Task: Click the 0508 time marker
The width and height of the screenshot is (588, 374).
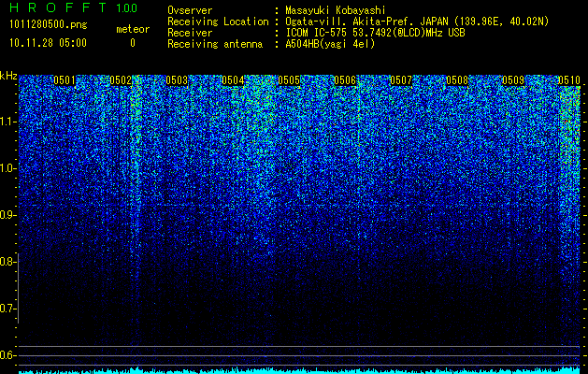Action: [457, 80]
